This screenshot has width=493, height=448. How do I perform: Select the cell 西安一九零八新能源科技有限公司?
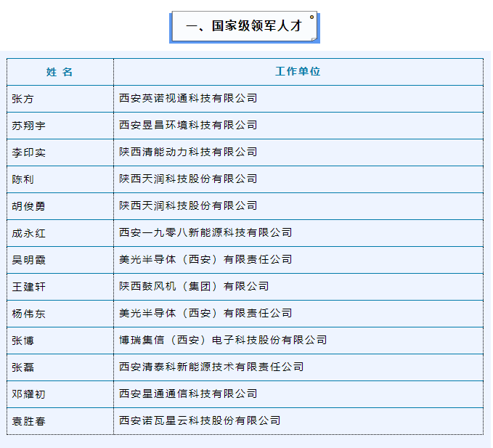point(205,232)
